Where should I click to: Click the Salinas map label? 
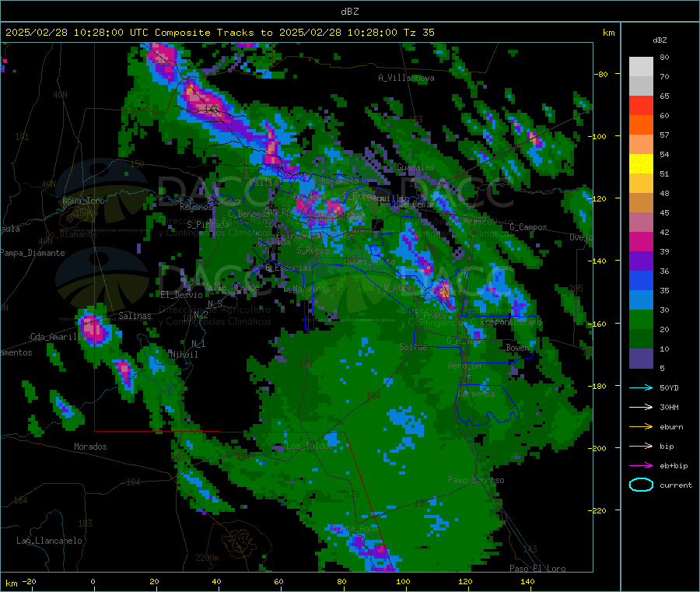point(135,316)
